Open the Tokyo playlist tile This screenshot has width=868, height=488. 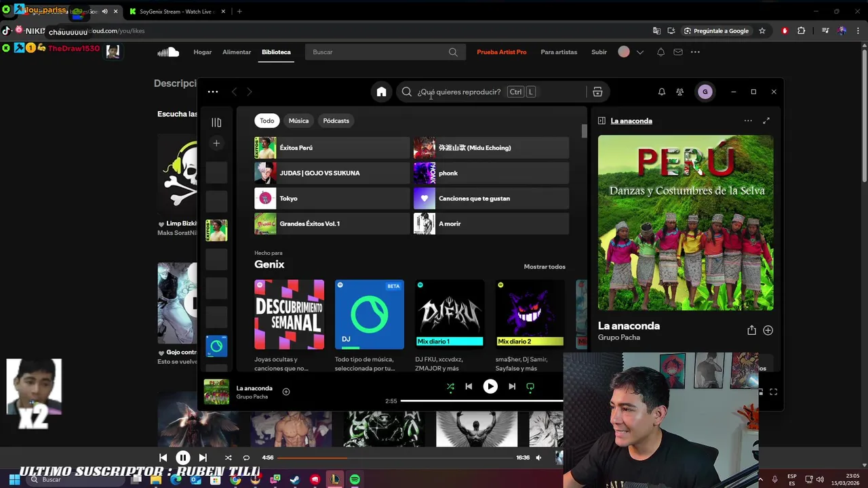coord(332,199)
